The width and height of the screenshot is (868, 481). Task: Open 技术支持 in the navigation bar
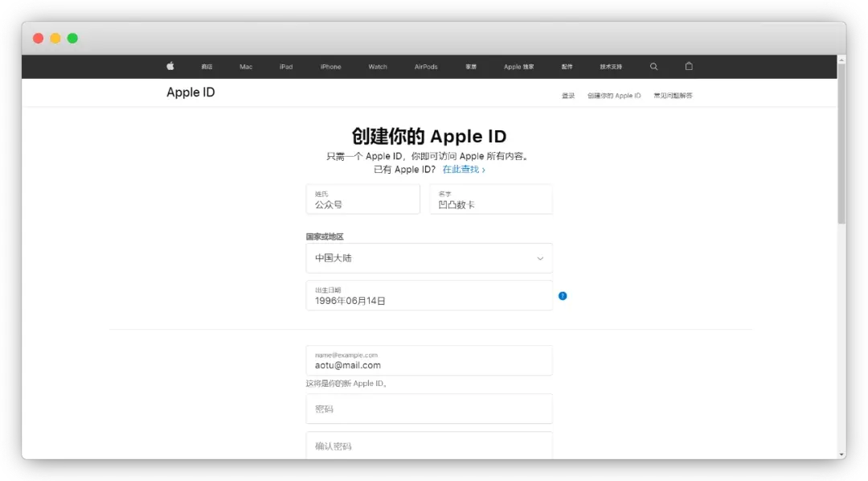pyautogui.click(x=611, y=67)
